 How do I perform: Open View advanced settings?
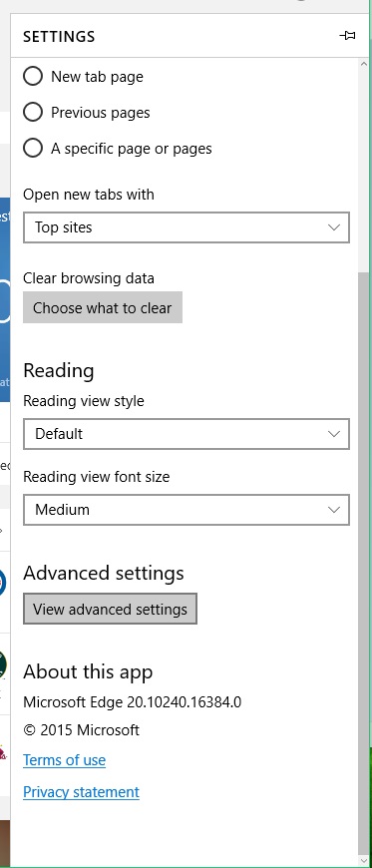tap(110, 609)
